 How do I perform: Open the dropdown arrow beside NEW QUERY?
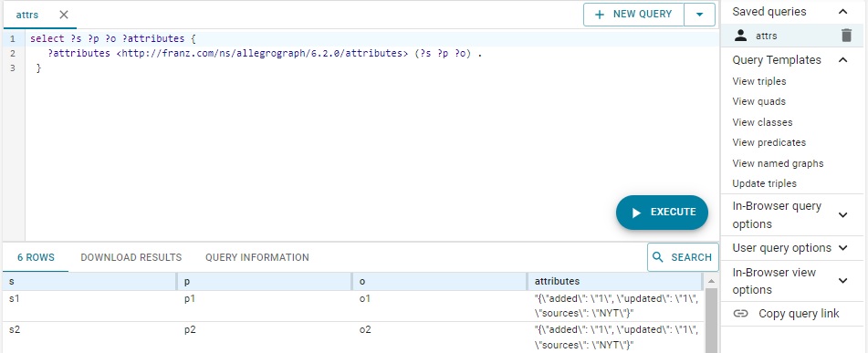coord(700,15)
